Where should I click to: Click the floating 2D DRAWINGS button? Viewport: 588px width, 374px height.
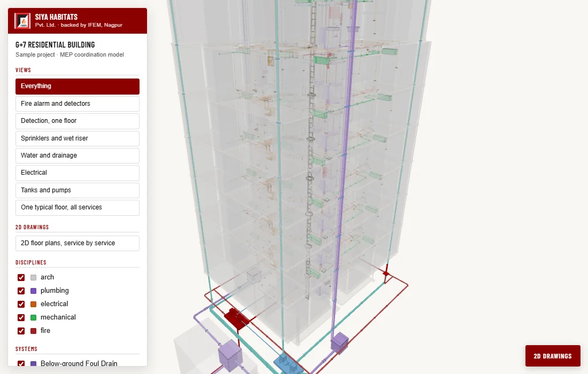pyautogui.click(x=553, y=356)
